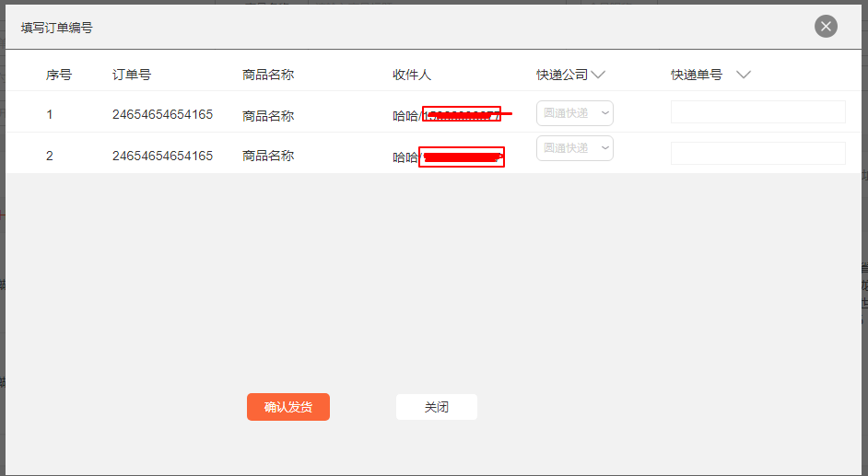Click the white 关闭 button
Screen dimensions: 868x476
436,407
